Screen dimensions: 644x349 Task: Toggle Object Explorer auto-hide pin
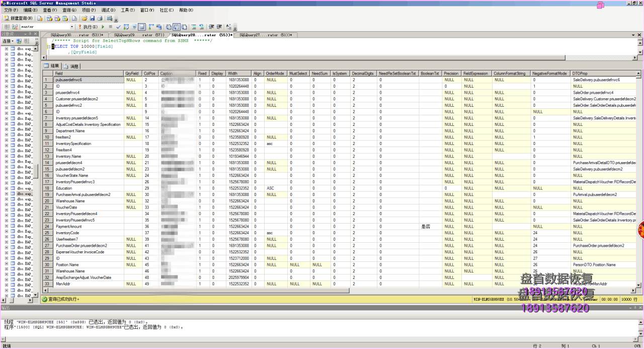tap(30, 34)
